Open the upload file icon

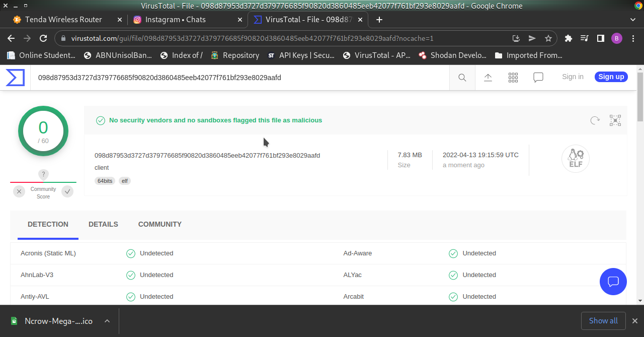coord(488,78)
